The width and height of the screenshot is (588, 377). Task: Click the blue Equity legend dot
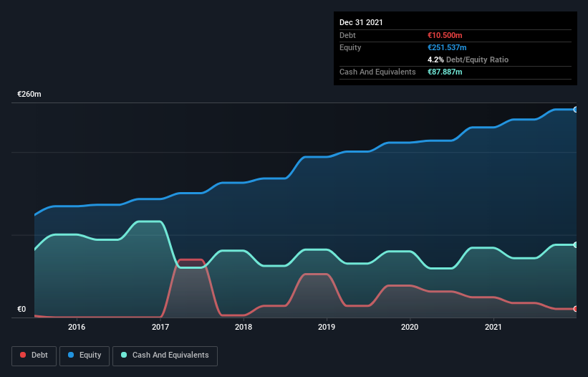click(71, 355)
